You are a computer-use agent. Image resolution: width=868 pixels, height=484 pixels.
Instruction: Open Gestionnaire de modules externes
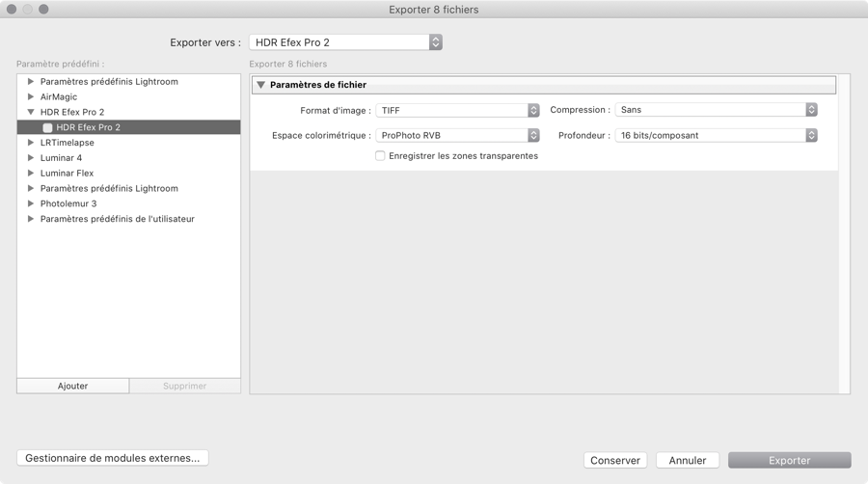113,458
